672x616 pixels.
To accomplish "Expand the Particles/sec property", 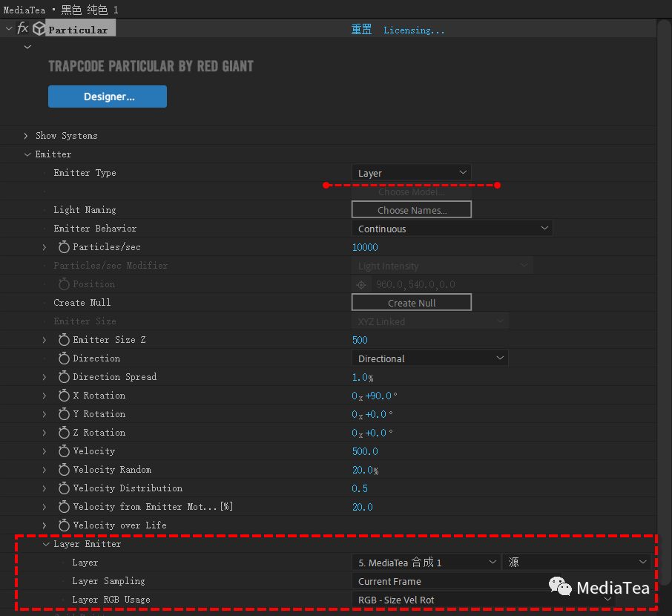I will (45, 247).
